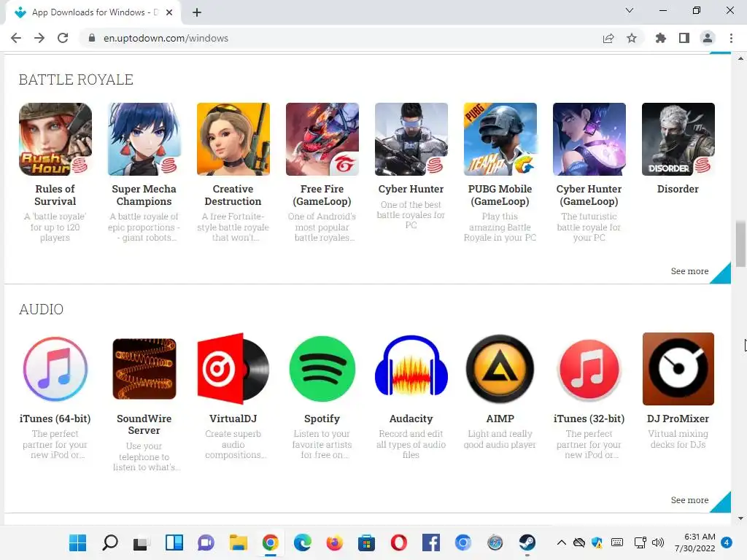The height and width of the screenshot is (560, 747).
Task: Open the red iTunes (32-bit) icon
Action: point(589,369)
